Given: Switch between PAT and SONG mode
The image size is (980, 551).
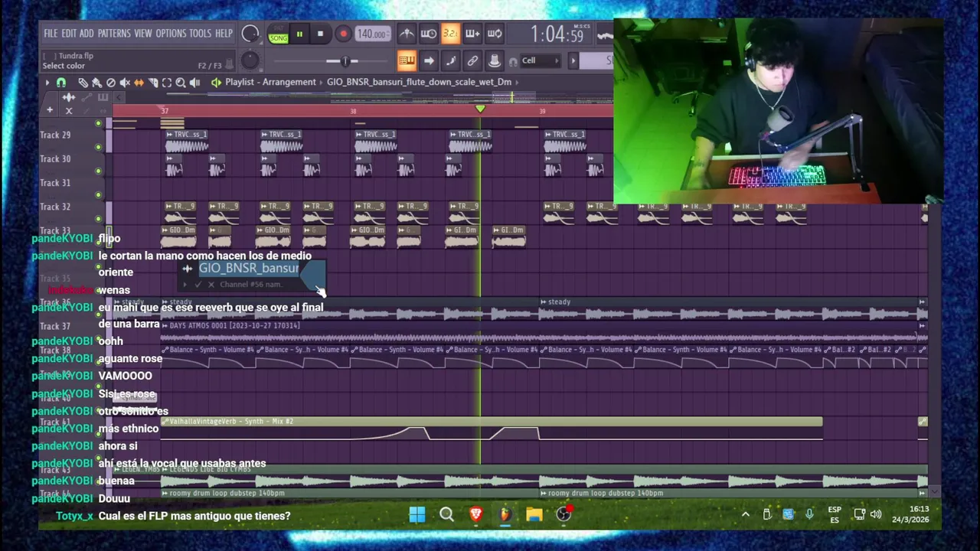Looking at the screenshot, I should [x=279, y=34].
